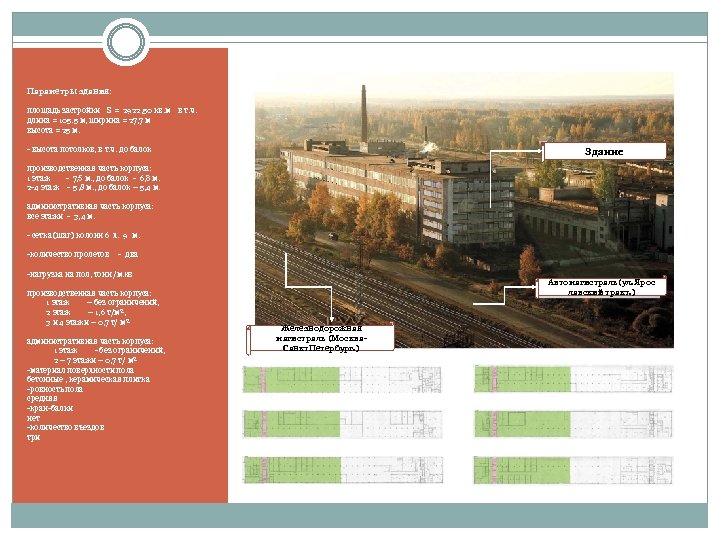The height and width of the screenshot is (540, 720).
Task: Select the "- сетка (шаг) колонн" line
Action: 84,235
